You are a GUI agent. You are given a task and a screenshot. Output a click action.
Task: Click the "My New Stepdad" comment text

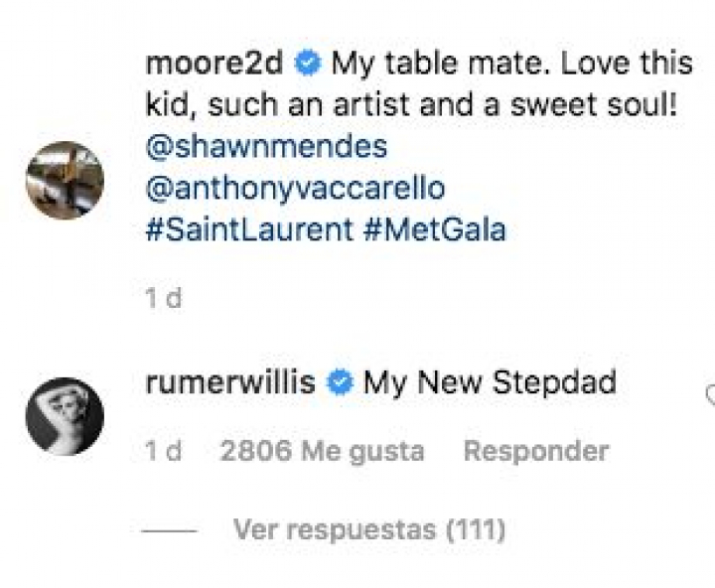click(490, 382)
